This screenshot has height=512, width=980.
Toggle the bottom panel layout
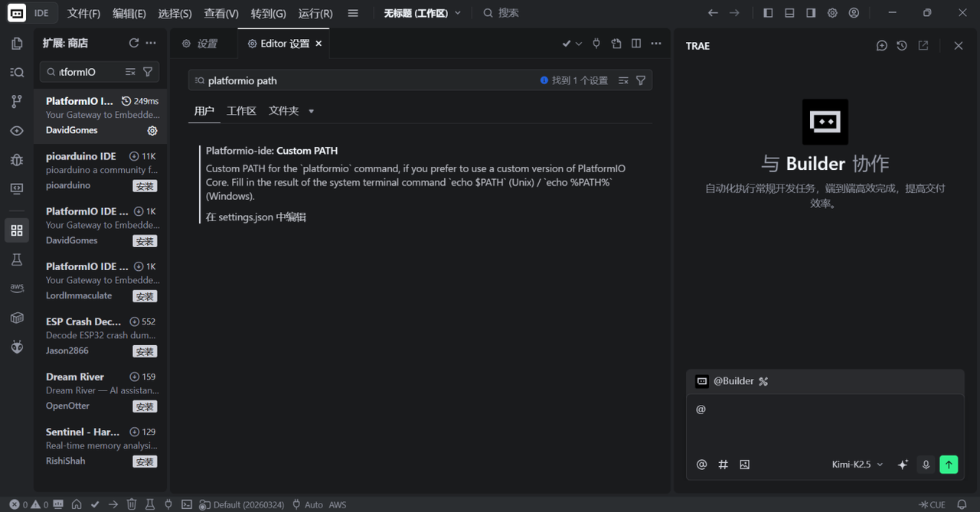click(x=789, y=13)
